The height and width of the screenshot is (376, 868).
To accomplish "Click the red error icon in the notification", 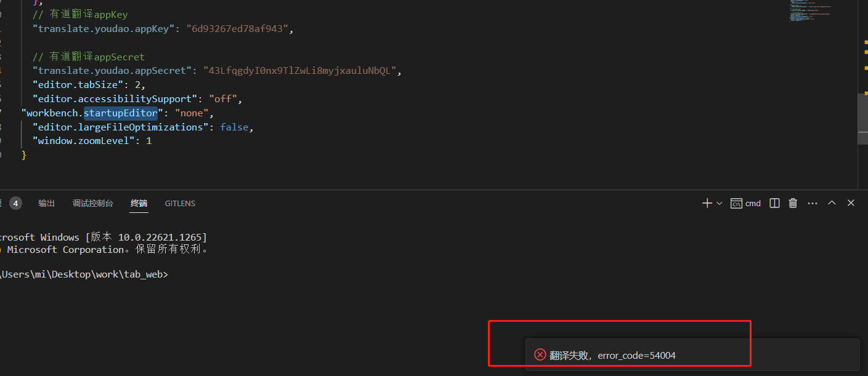I will coord(540,354).
